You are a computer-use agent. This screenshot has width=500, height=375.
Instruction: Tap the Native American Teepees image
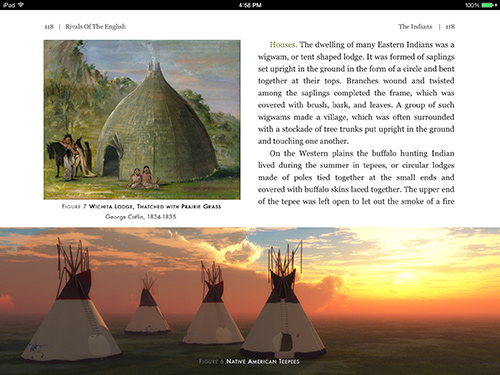[250, 301]
